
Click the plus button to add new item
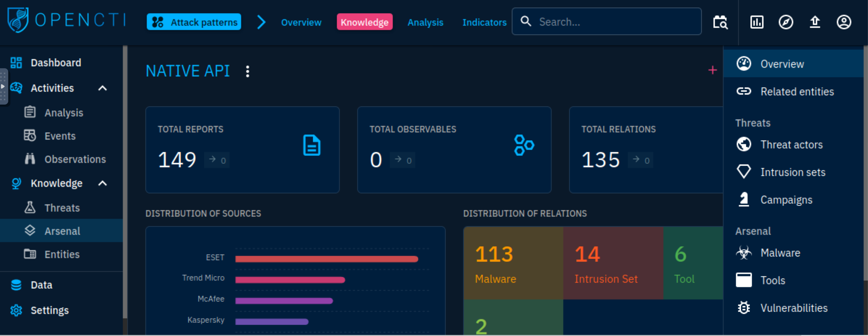tap(713, 70)
